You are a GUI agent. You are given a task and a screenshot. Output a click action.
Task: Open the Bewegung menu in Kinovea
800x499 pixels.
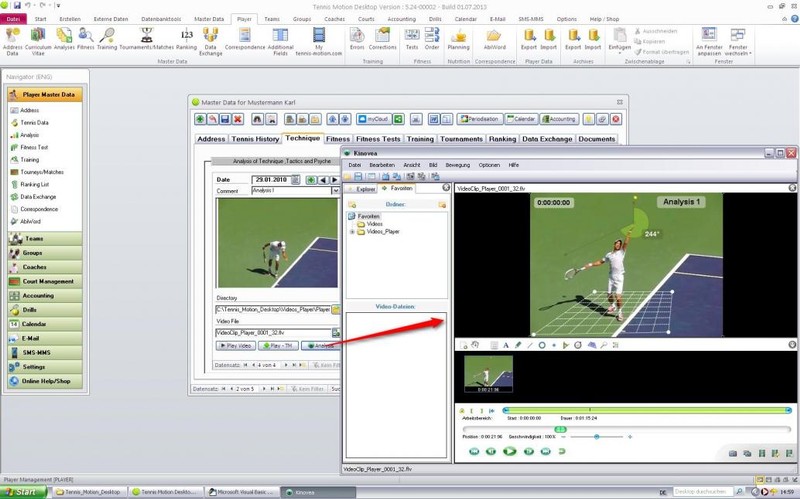[456, 164]
